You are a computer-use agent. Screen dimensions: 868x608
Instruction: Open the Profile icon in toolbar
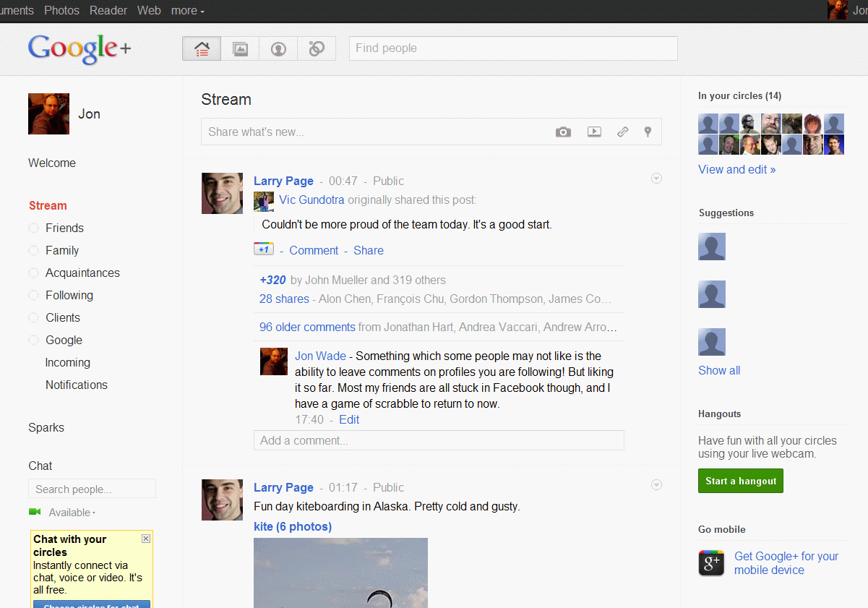(x=278, y=49)
